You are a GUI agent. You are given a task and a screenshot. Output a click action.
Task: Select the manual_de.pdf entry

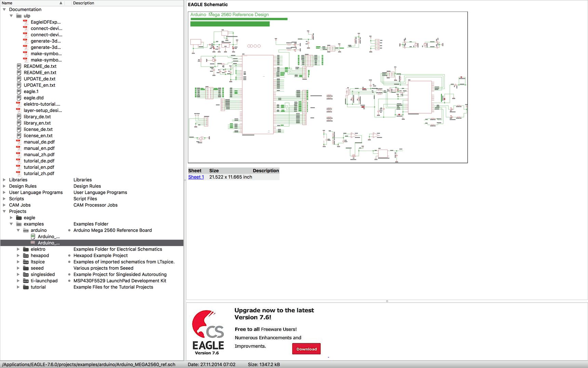point(39,142)
